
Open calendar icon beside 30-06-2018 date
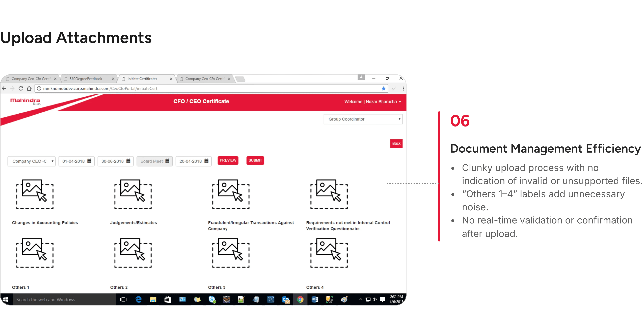[128, 161]
